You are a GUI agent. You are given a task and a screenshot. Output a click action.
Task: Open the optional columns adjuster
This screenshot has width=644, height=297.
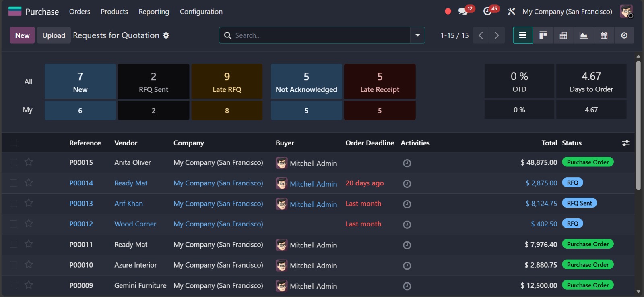click(x=625, y=143)
